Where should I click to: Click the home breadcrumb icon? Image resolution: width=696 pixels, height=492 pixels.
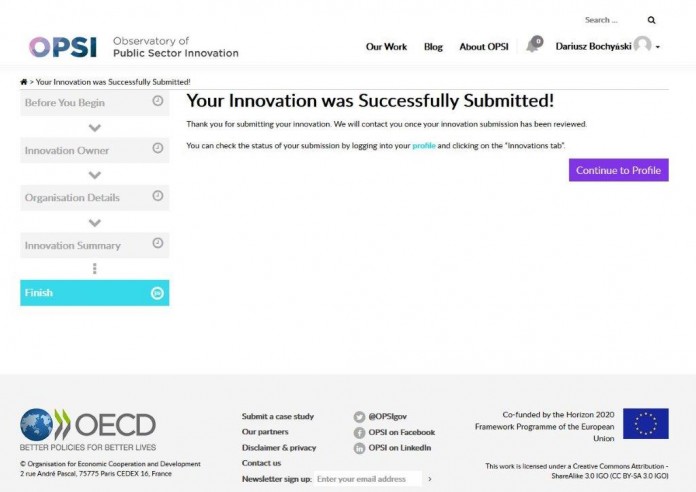[23, 81]
